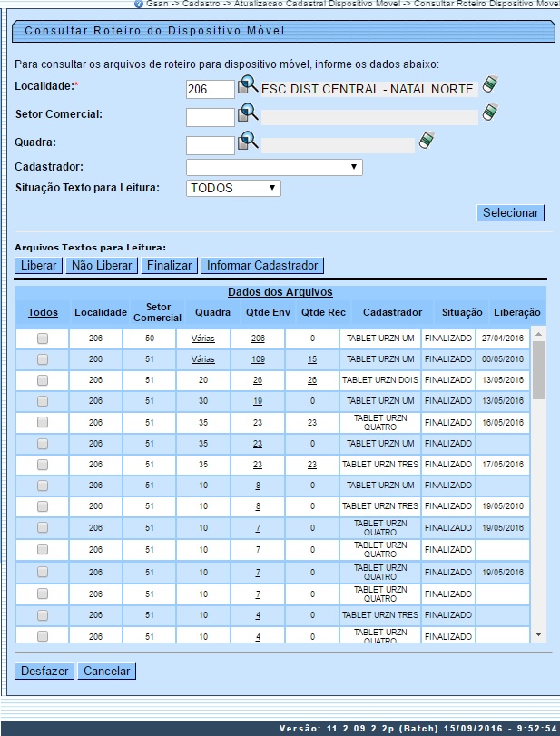The width and height of the screenshot is (560, 736).
Task: Click into the Setor Comercial input field
Action: pyautogui.click(x=210, y=117)
